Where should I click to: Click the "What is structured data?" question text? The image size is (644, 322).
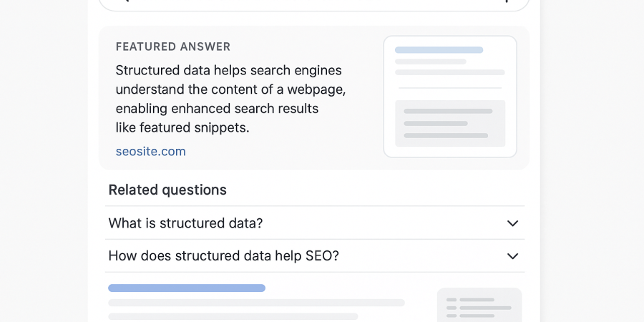pos(186,223)
